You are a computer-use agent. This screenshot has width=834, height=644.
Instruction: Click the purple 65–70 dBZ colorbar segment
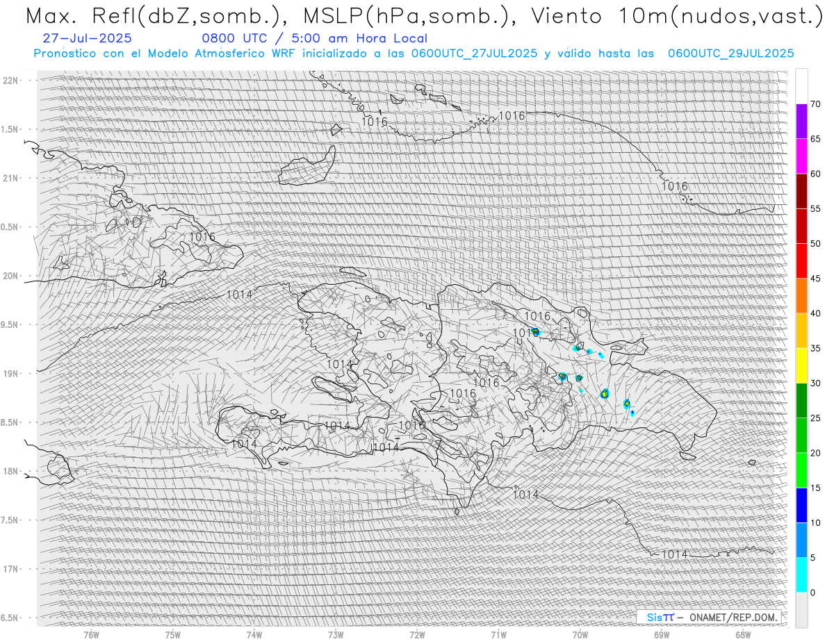pos(801,122)
